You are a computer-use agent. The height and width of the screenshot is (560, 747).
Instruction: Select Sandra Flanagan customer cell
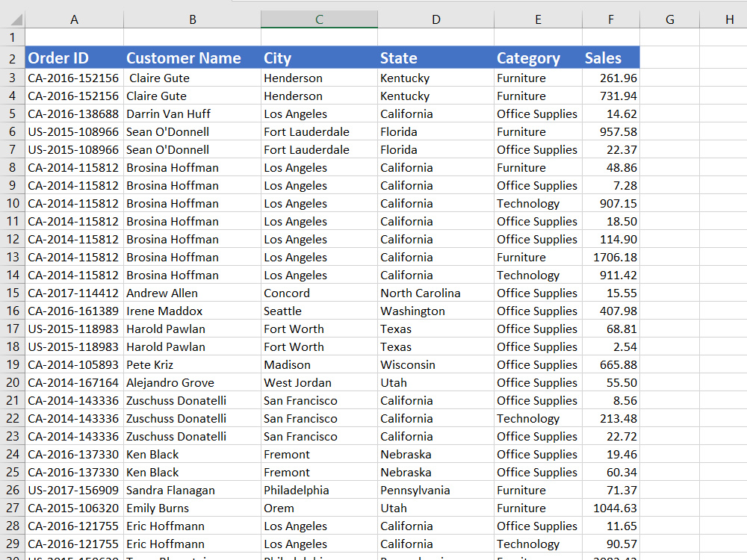(193, 491)
